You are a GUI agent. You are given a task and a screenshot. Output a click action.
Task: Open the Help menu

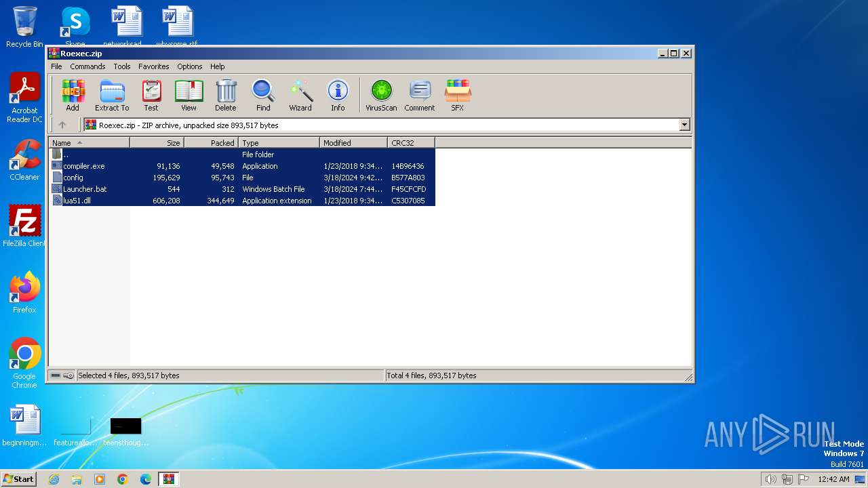click(217, 66)
